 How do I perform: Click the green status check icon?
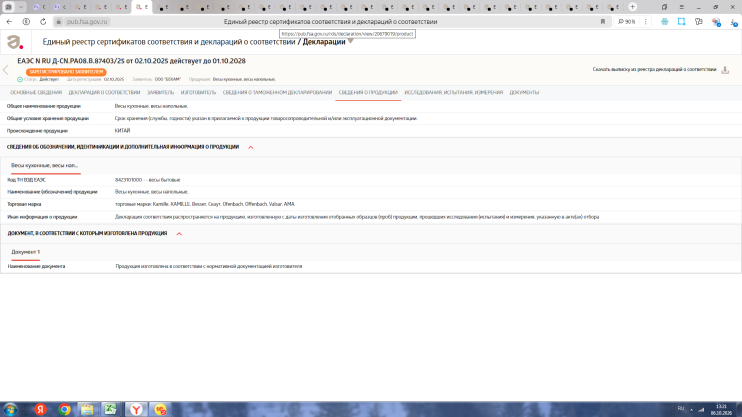[20, 80]
